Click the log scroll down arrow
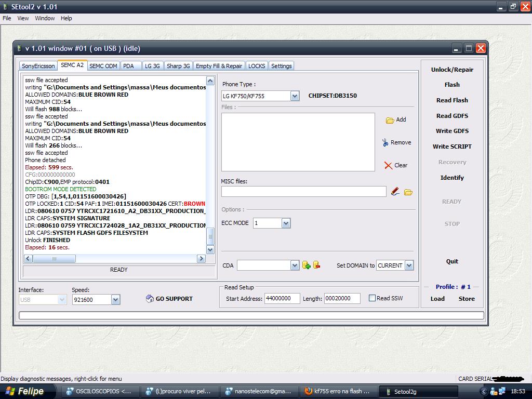The image size is (532, 399). [x=210, y=250]
